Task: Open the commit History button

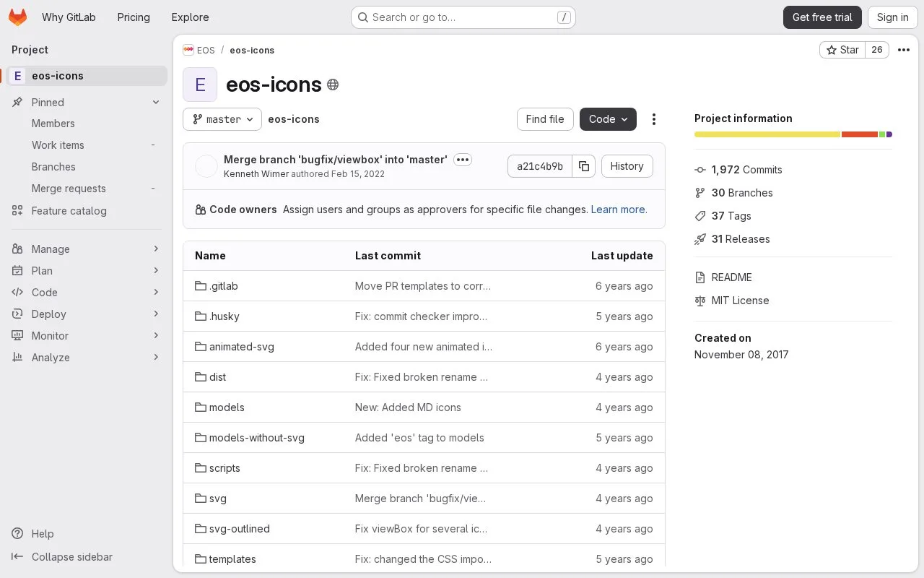Action: 627,166
